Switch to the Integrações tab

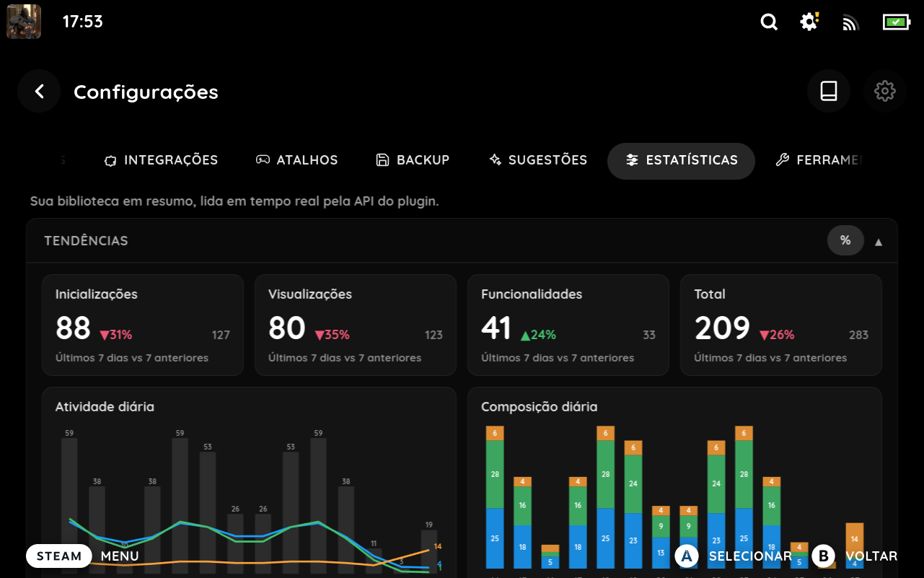(161, 160)
